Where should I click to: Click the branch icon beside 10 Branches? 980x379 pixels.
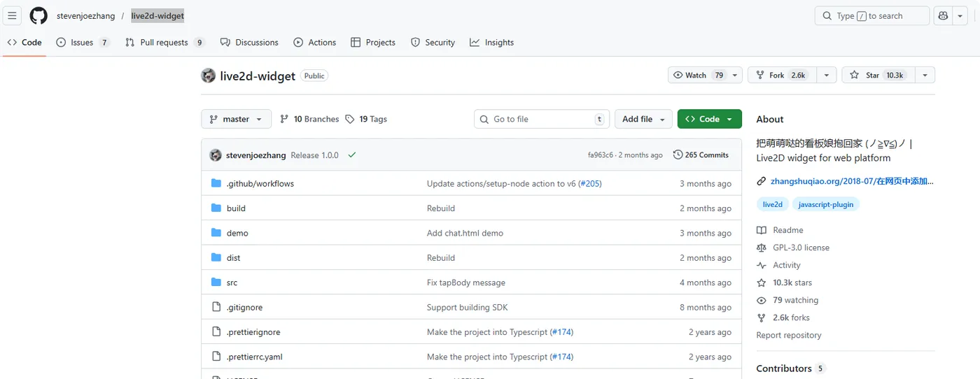tap(284, 119)
